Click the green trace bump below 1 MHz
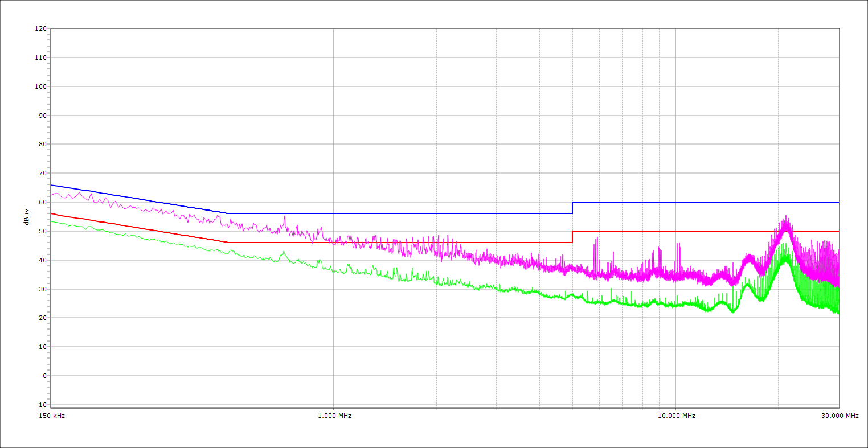868x448 pixels. 283,252
